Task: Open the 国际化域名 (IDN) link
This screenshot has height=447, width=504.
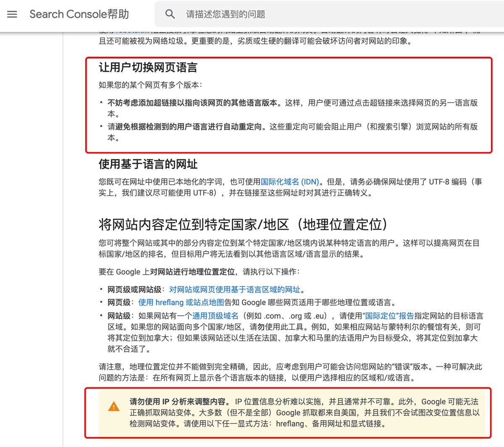Action: pos(290,182)
